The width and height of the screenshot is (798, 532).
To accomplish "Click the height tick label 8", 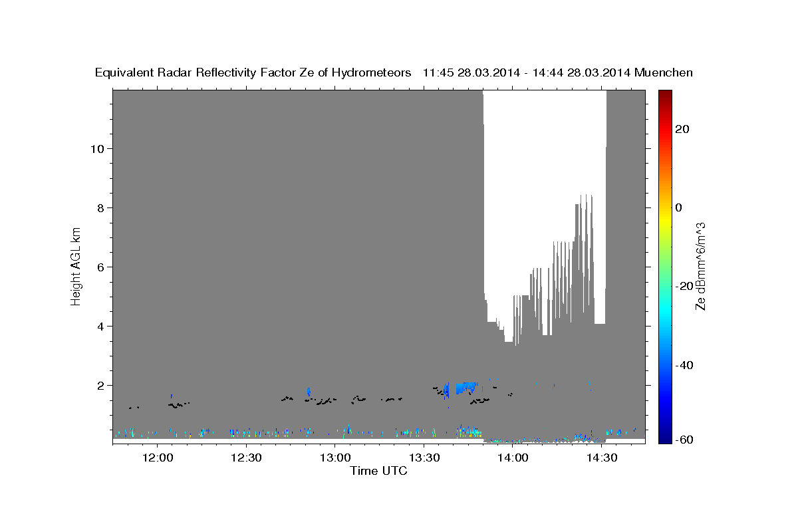I will point(102,207).
